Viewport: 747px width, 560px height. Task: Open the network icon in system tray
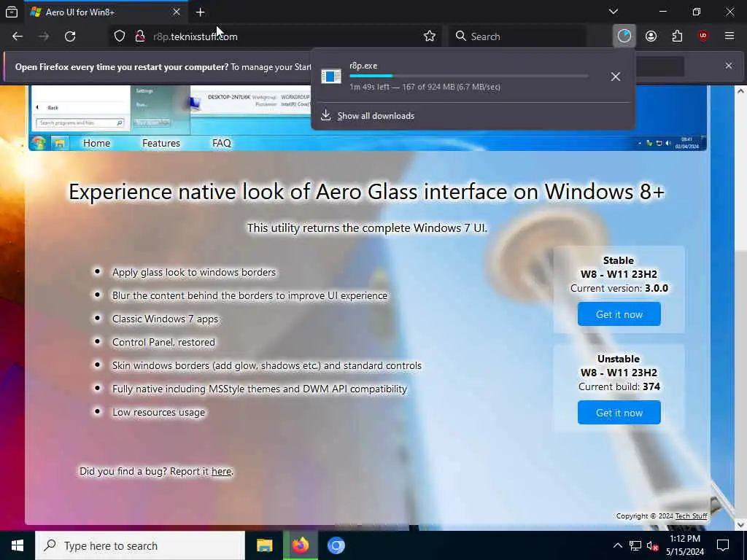click(635, 545)
